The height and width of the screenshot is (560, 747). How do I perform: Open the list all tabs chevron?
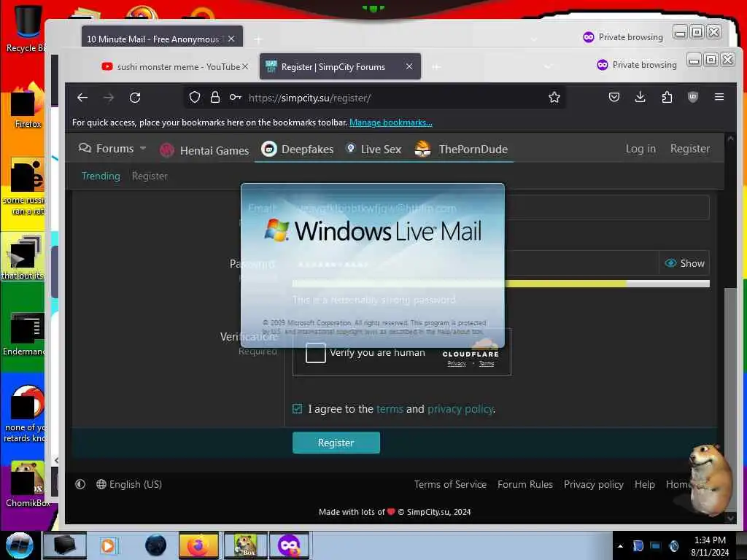pos(549,66)
